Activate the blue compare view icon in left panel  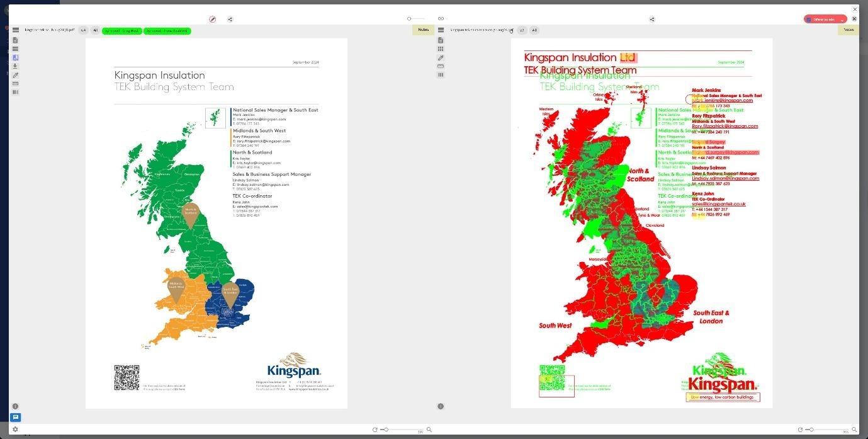(x=16, y=57)
